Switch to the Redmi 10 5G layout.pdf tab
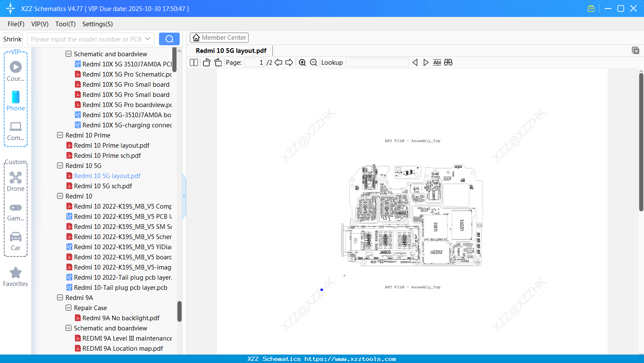Screen dimensions: 644x363 [231, 50]
